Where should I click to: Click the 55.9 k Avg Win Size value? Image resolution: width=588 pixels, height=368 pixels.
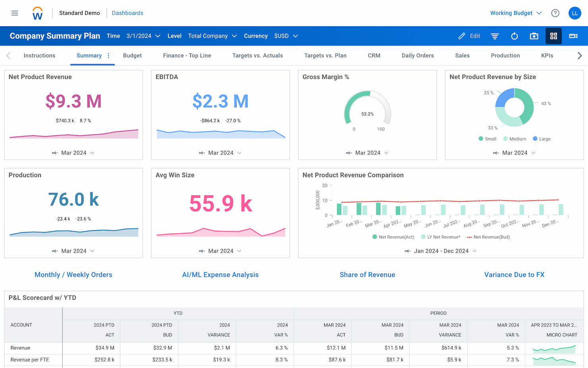[221, 204]
